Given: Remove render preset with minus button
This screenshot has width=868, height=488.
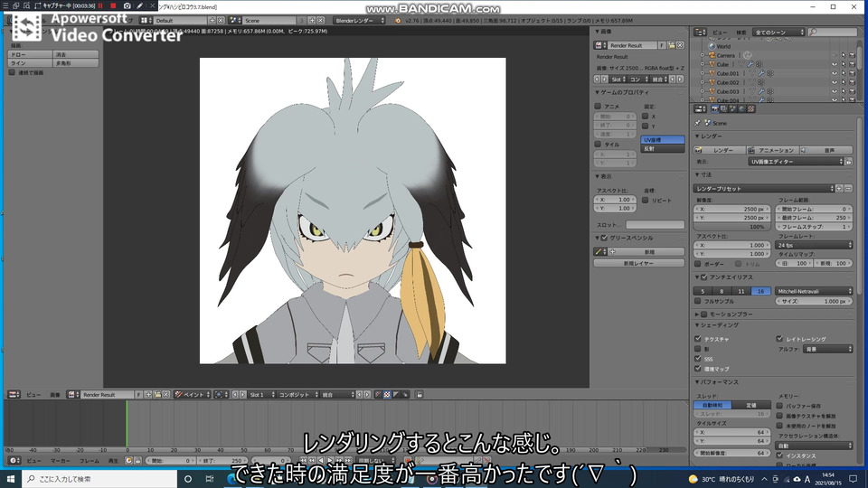Looking at the screenshot, I should [848, 189].
